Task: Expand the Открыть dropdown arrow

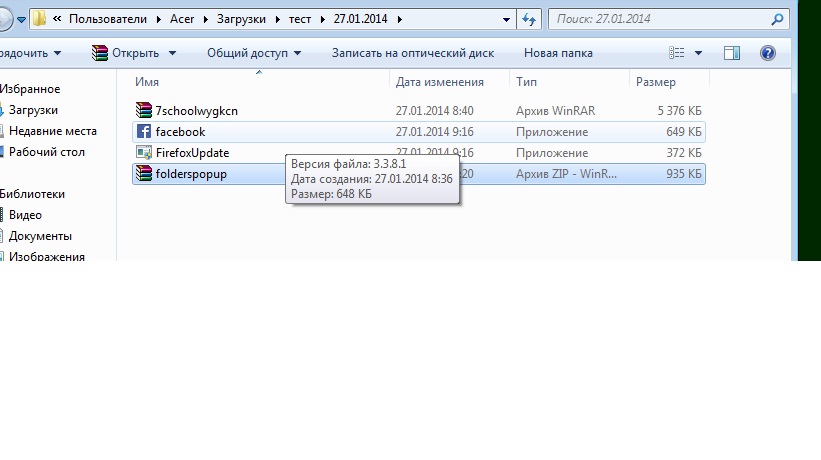Action: (173, 53)
